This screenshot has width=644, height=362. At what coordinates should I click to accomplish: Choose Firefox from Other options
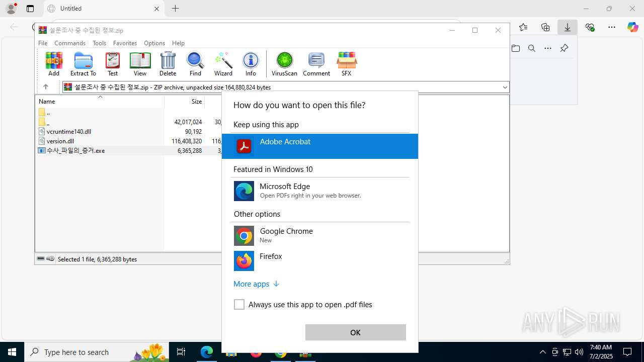320,261
